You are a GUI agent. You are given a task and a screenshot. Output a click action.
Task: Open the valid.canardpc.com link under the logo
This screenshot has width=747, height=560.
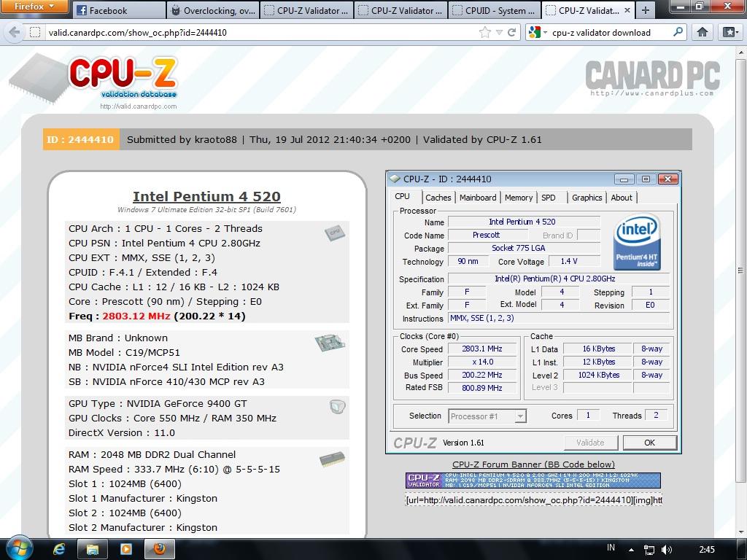pyautogui.click(x=138, y=106)
